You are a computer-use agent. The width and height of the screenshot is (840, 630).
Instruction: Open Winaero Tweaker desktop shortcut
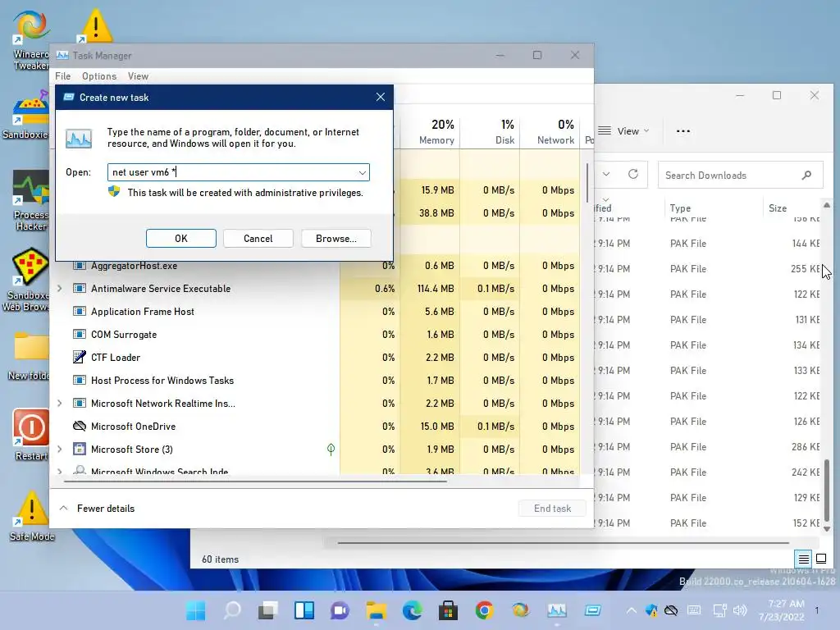point(30,40)
